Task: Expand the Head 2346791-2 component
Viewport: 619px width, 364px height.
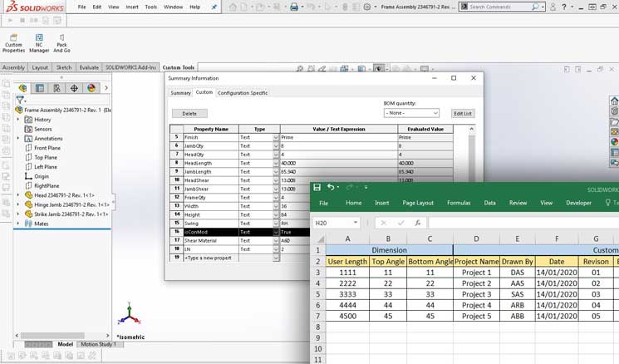Action: click(x=19, y=195)
